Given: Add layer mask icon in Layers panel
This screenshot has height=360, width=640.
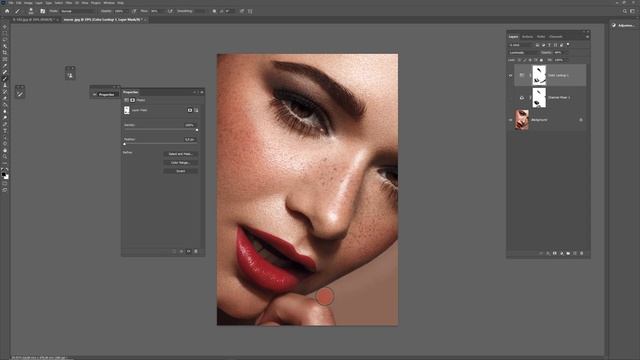Looking at the screenshot, I should click(x=555, y=253).
